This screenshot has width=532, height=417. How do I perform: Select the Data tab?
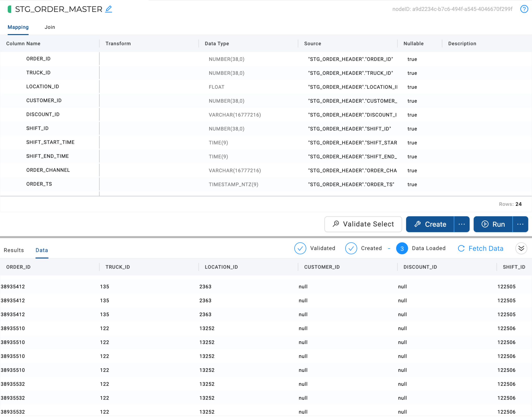[42, 250]
